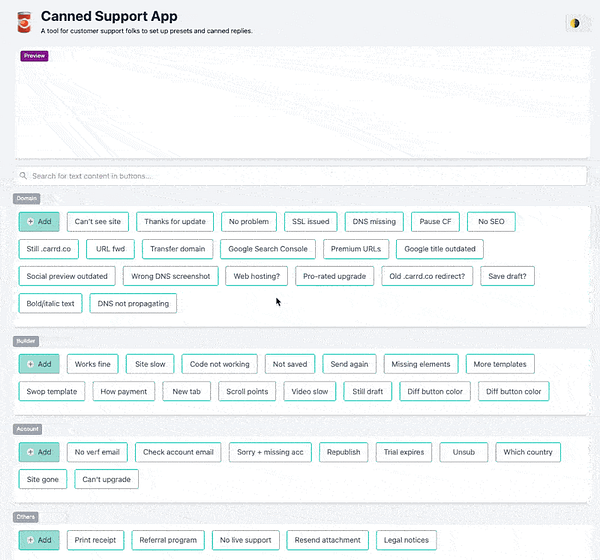Pick the DNS not propagating preset

(133, 303)
